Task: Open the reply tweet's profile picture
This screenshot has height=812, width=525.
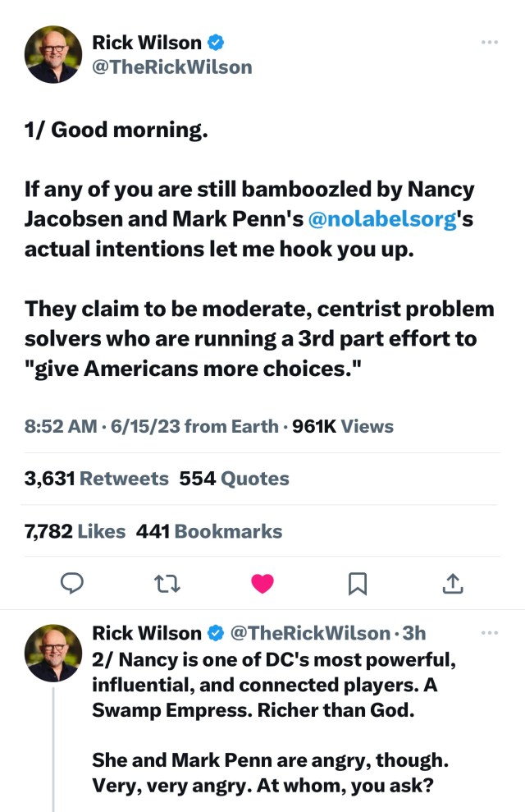Action: pyautogui.click(x=53, y=653)
